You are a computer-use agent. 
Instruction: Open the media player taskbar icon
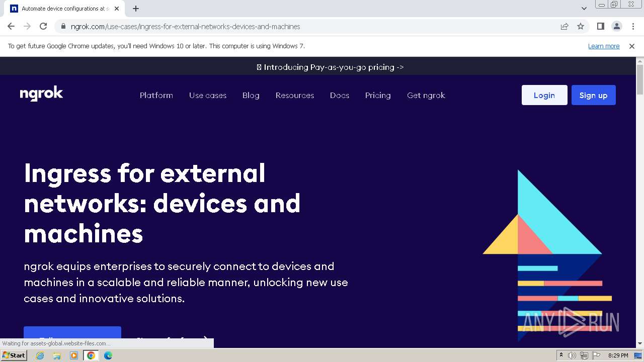pyautogui.click(x=74, y=355)
